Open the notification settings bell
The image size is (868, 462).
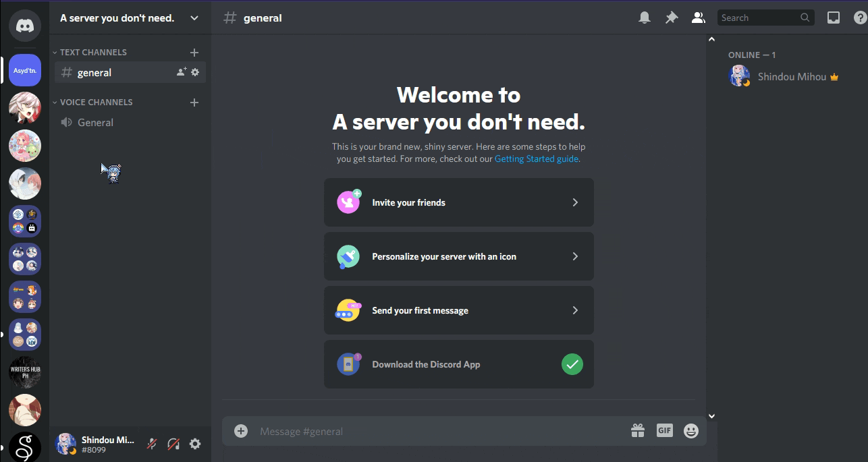tap(644, 17)
